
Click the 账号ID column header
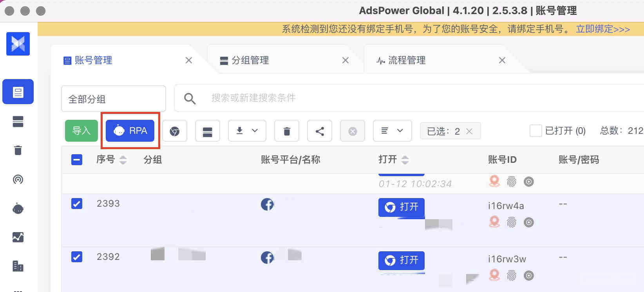(x=502, y=160)
